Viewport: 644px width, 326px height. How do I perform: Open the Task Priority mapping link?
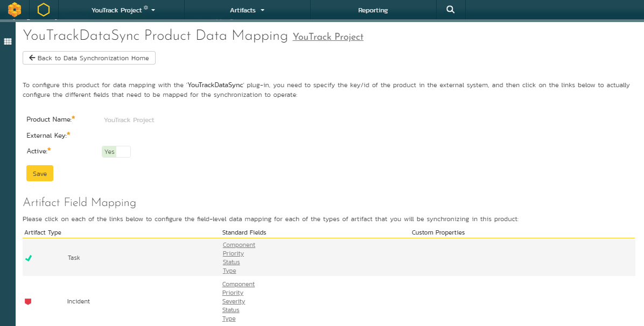[x=233, y=253]
